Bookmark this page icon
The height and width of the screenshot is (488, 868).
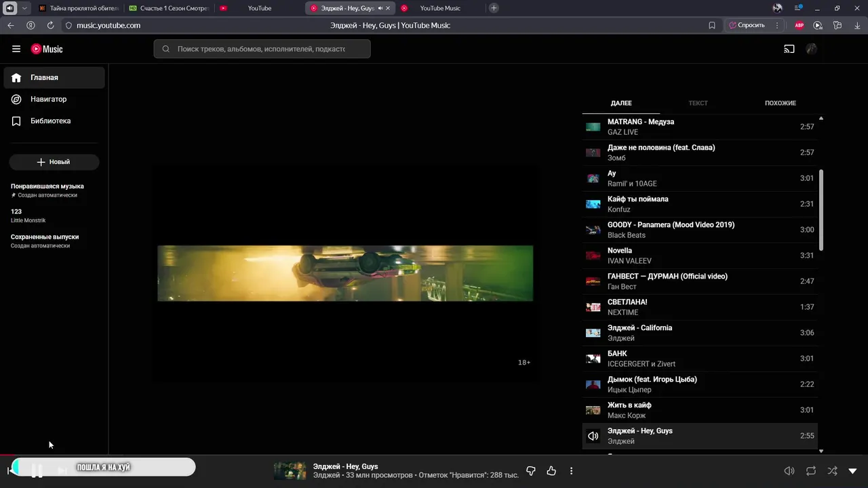[712, 25]
